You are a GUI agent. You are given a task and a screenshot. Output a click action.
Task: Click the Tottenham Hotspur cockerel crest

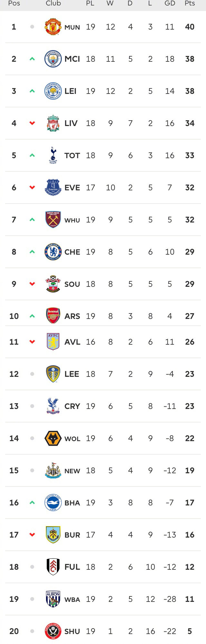[53, 155]
